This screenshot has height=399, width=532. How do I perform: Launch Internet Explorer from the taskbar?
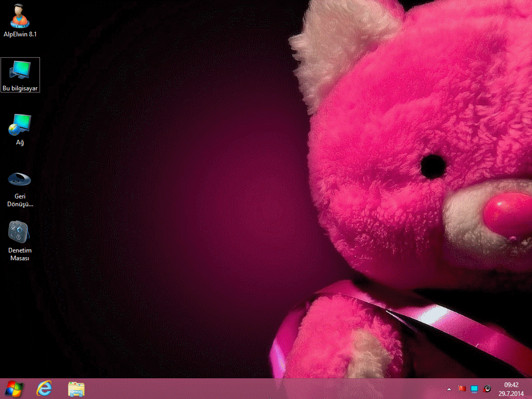coord(45,389)
